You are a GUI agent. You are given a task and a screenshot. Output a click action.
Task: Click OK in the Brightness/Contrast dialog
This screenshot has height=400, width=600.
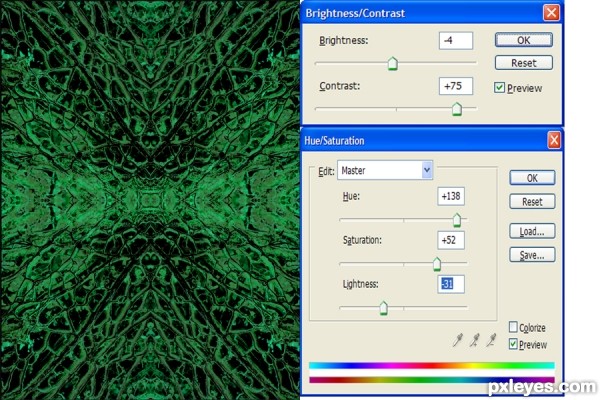(x=523, y=40)
